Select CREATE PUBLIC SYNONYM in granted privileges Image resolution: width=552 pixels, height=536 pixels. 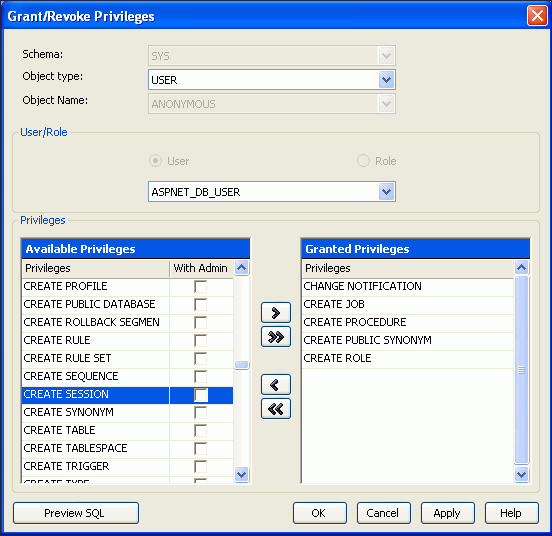(408, 340)
